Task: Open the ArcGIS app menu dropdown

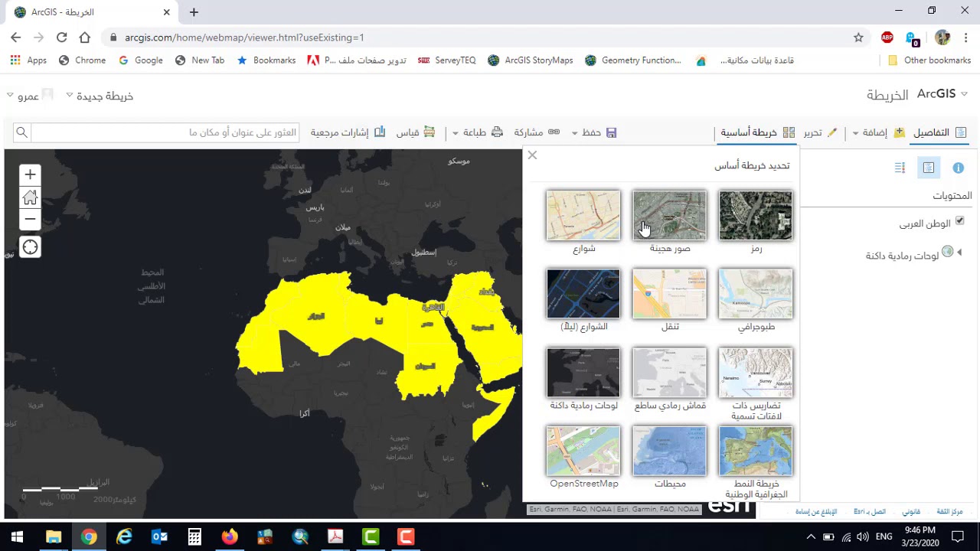Action: [942, 94]
